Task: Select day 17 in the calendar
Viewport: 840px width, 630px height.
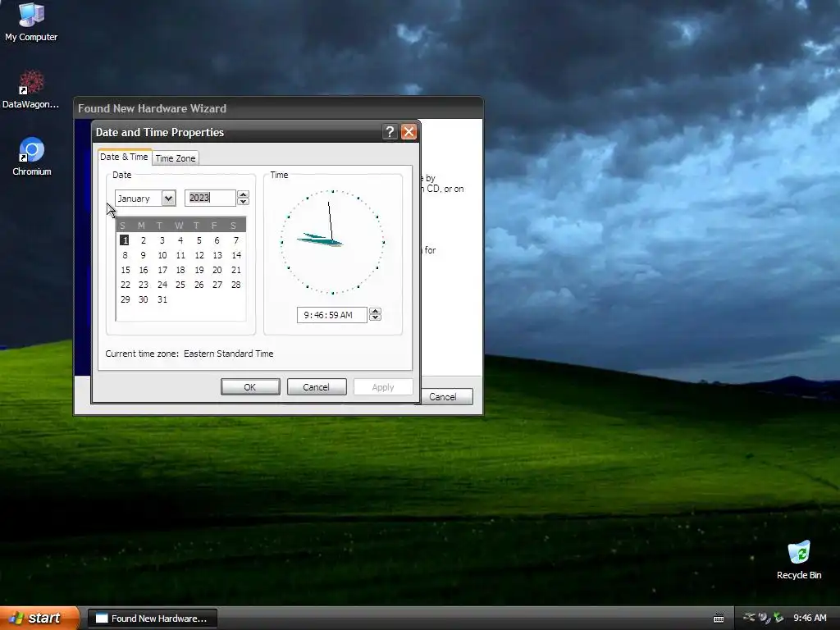Action: (162, 270)
